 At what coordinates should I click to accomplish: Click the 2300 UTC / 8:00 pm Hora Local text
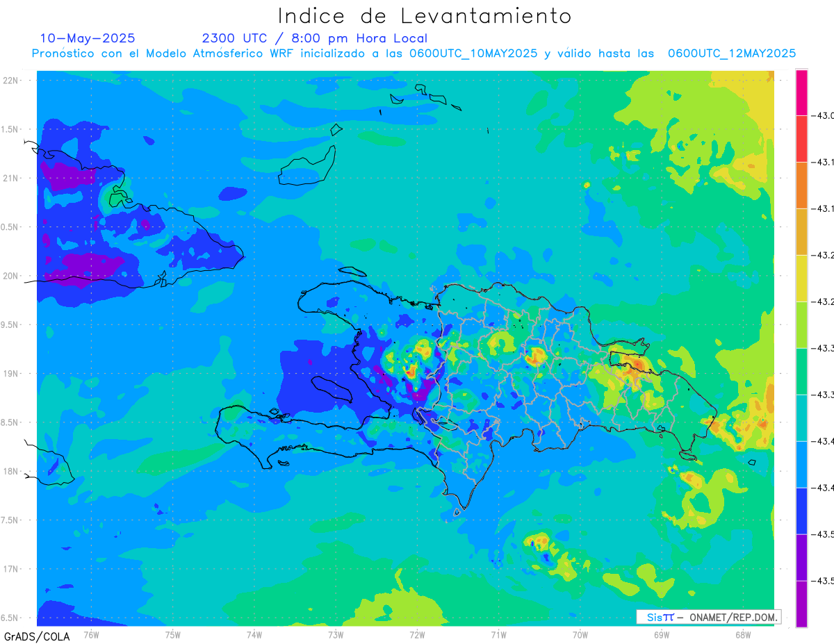tap(315, 38)
